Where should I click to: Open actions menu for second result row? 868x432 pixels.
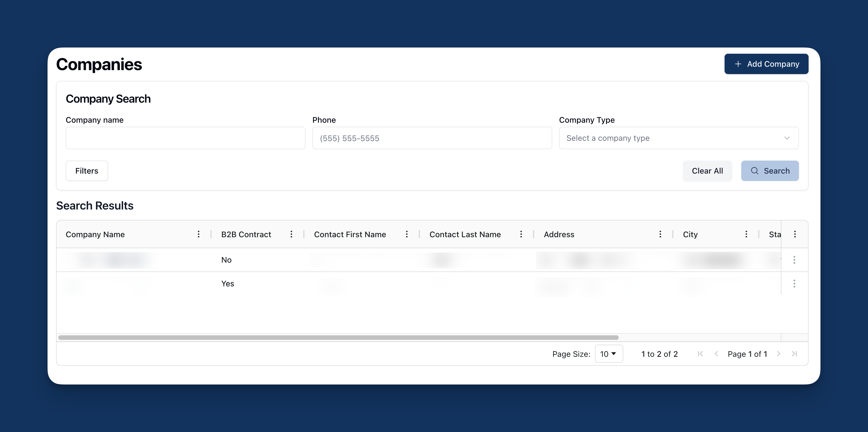click(x=794, y=284)
